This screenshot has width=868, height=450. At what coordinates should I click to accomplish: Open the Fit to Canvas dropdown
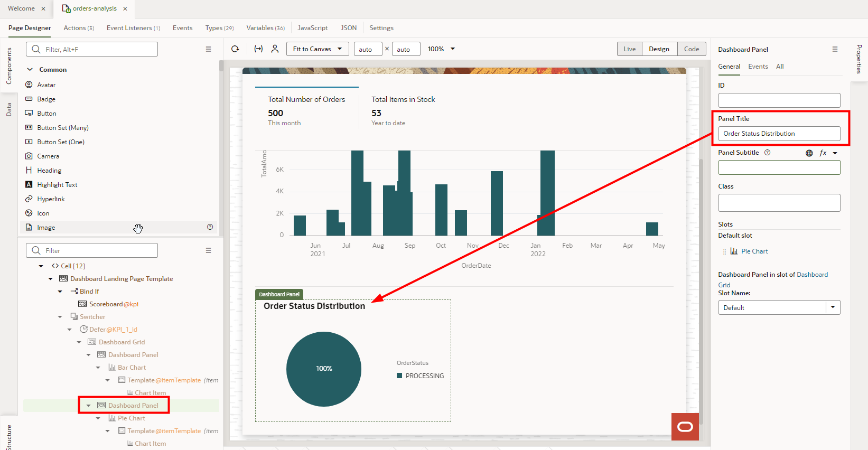point(318,49)
